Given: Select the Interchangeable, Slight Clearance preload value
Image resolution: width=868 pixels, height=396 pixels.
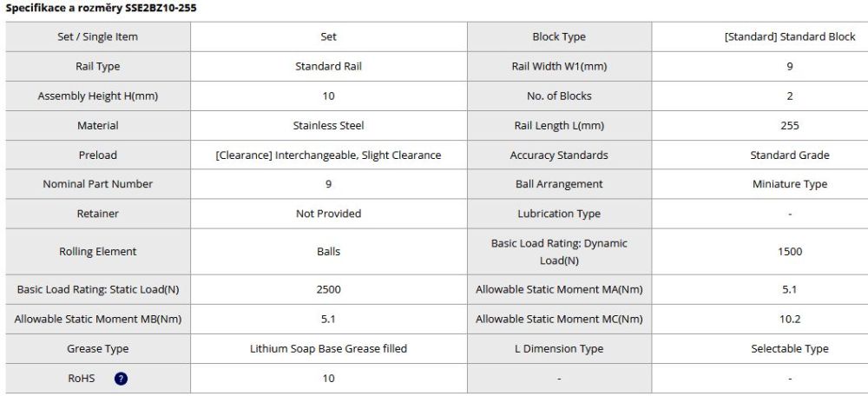Looking at the screenshot, I should pyautogui.click(x=328, y=155).
